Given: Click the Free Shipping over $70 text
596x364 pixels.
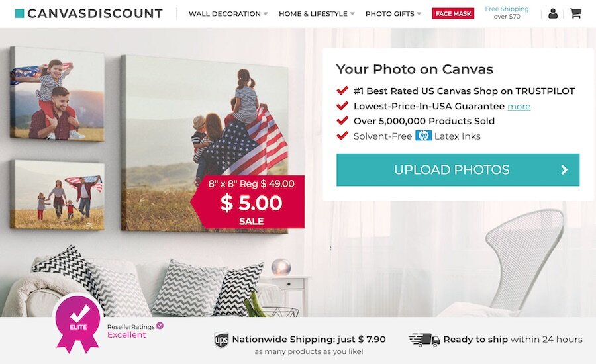Looking at the screenshot, I should pyautogui.click(x=507, y=13).
